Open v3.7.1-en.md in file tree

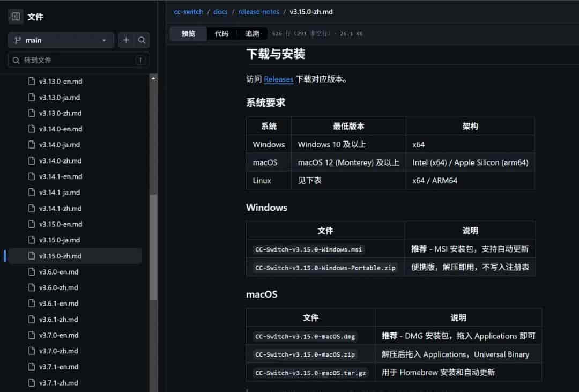pos(59,367)
